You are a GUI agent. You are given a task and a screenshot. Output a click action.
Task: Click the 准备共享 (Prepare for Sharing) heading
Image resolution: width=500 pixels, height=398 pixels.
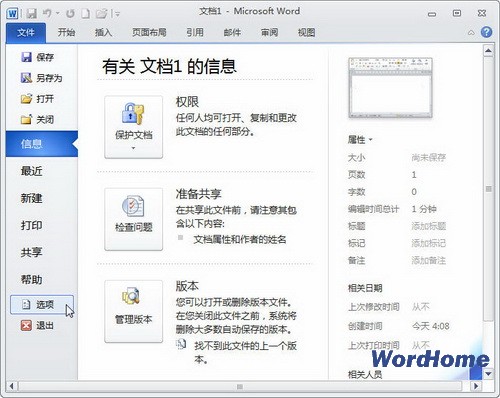pos(199,194)
